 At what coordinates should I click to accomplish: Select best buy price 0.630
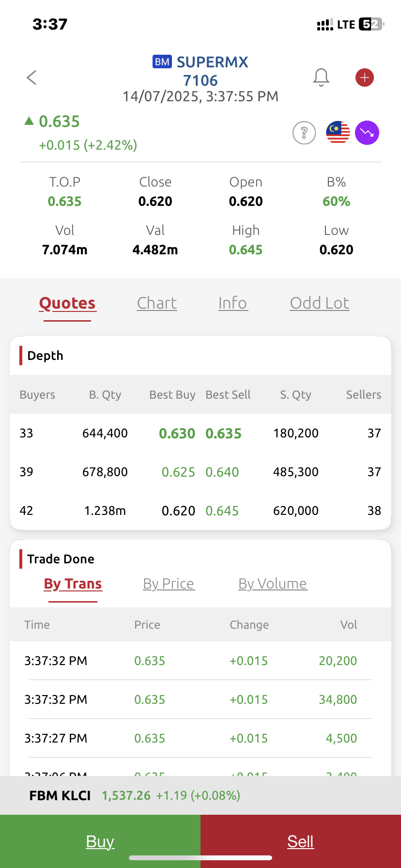coord(177,434)
